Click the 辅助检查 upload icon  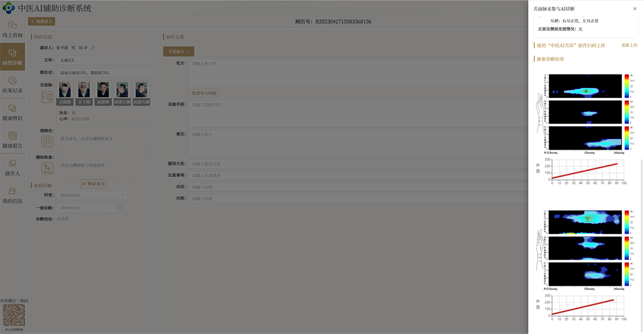tap(47, 168)
